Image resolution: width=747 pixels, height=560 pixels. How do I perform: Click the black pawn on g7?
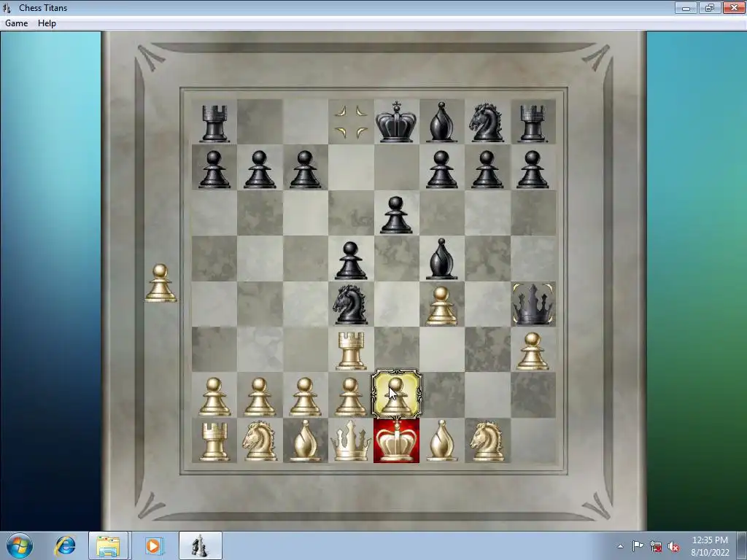coord(487,169)
